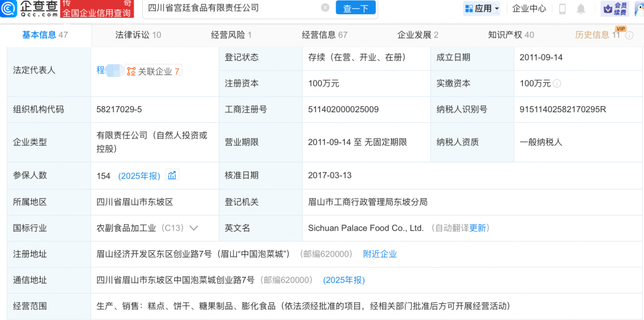Switch to the 经营风险 tab
Viewport: 644px width, 320px height.
coord(231,35)
